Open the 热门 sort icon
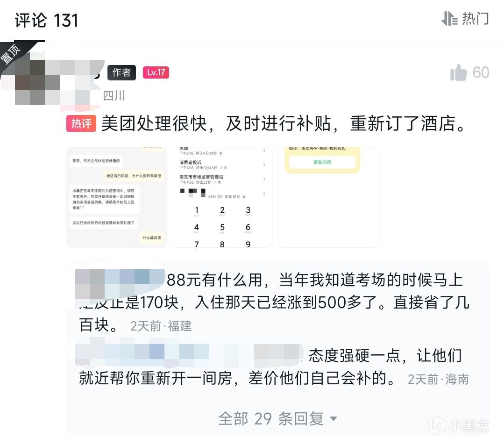504x446 pixels. point(449,18)
